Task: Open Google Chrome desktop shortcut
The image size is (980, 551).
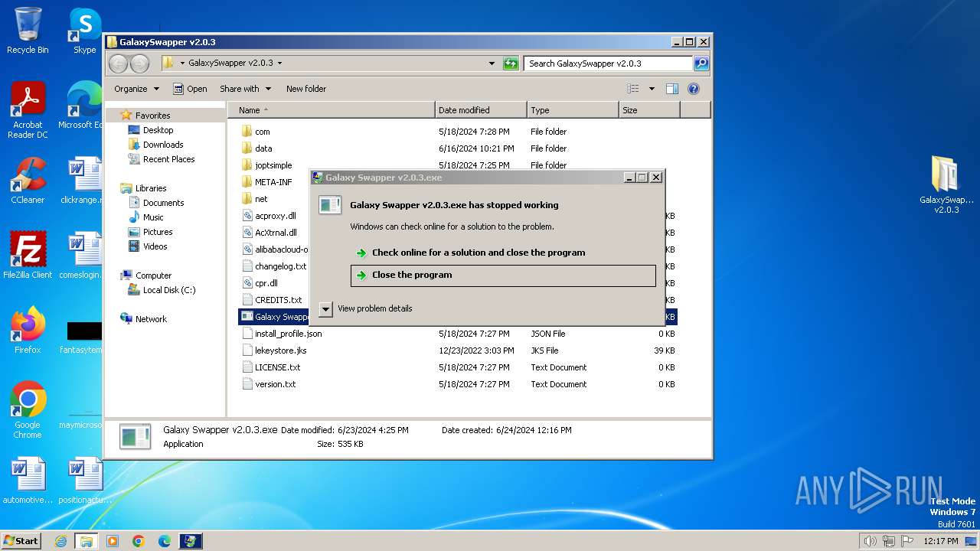Action: point(28,409)
